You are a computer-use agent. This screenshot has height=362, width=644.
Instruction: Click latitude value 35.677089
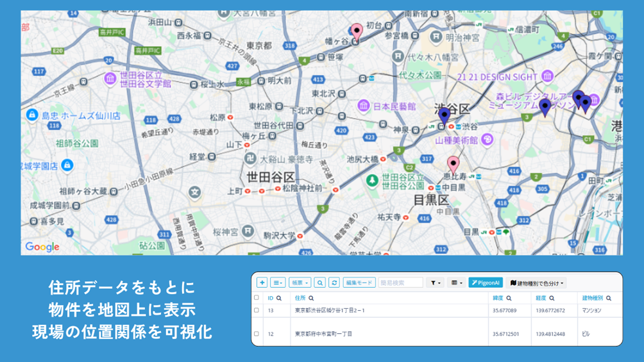[x=504, y=311]
